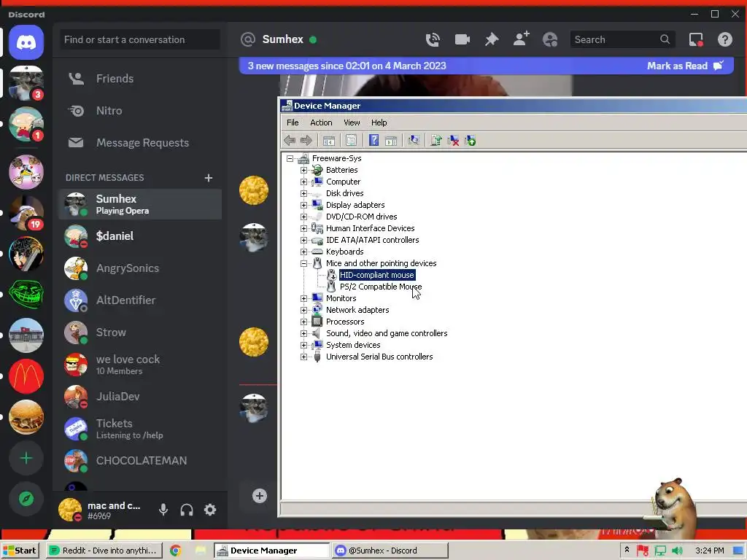The height and width of the screenshot is (560, 747).
Task: Click the last Device Manager toolbar icon
Action: (x=470, y=141)
